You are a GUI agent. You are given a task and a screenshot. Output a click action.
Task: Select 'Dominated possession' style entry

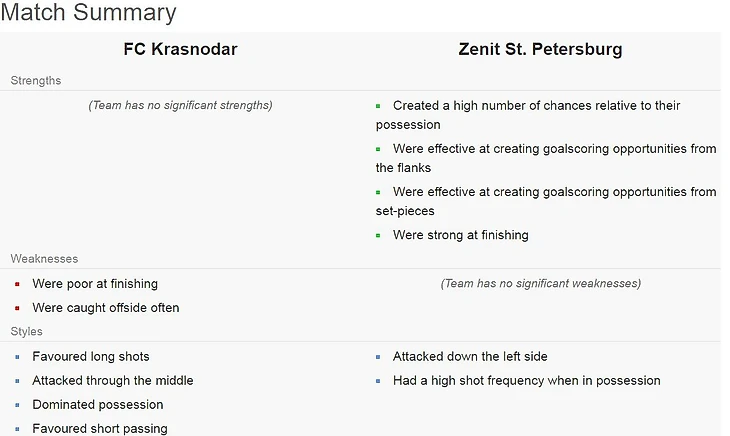pos(98,404)
